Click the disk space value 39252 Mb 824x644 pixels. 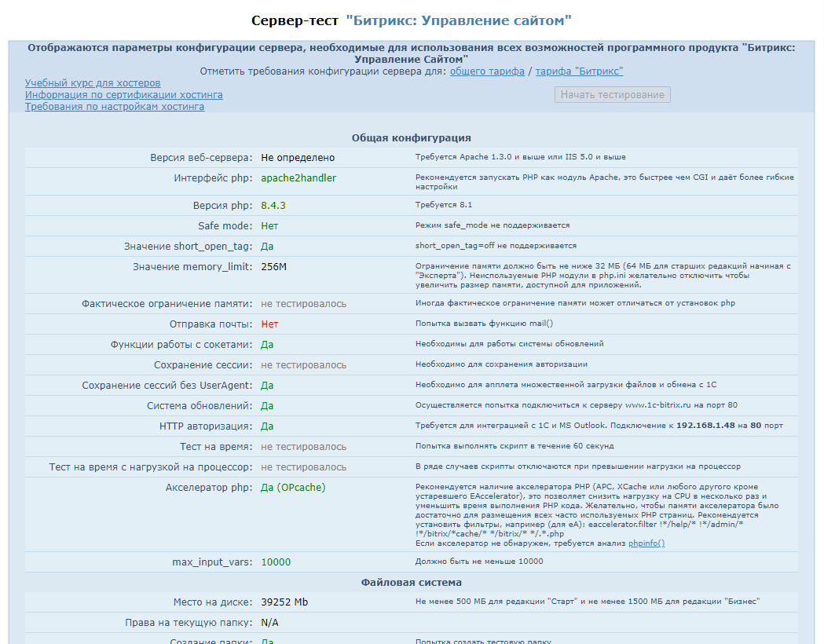(x=284, y=602)
